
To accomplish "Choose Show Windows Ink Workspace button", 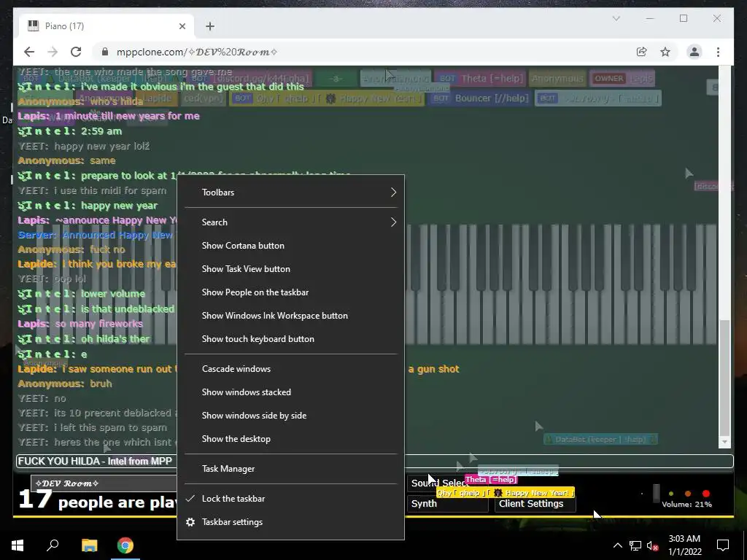I will [x=290, y=316].
